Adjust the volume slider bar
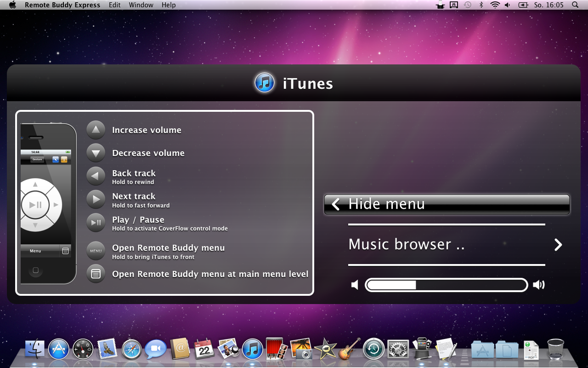 tap(447, 285)
